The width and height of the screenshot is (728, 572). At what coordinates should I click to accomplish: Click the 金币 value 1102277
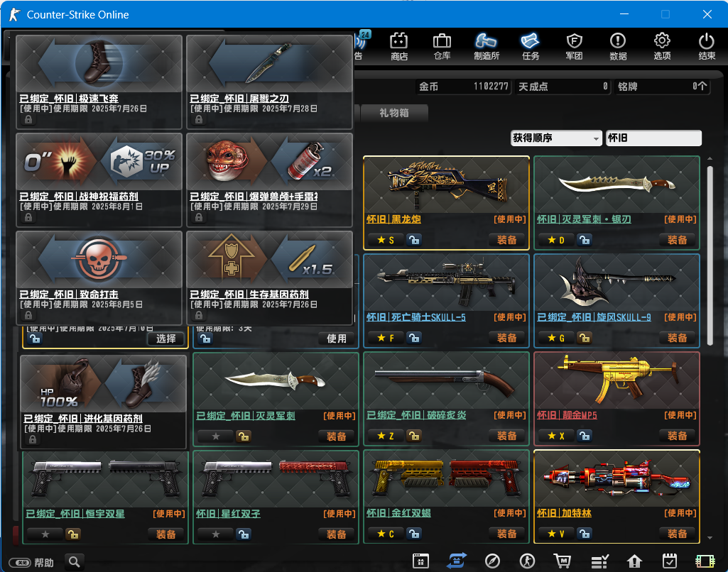(x=491, y=87)
